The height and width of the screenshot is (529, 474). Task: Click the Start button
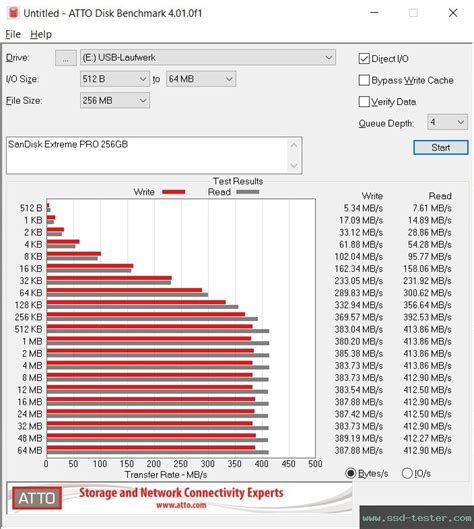(x=441, y=147)
